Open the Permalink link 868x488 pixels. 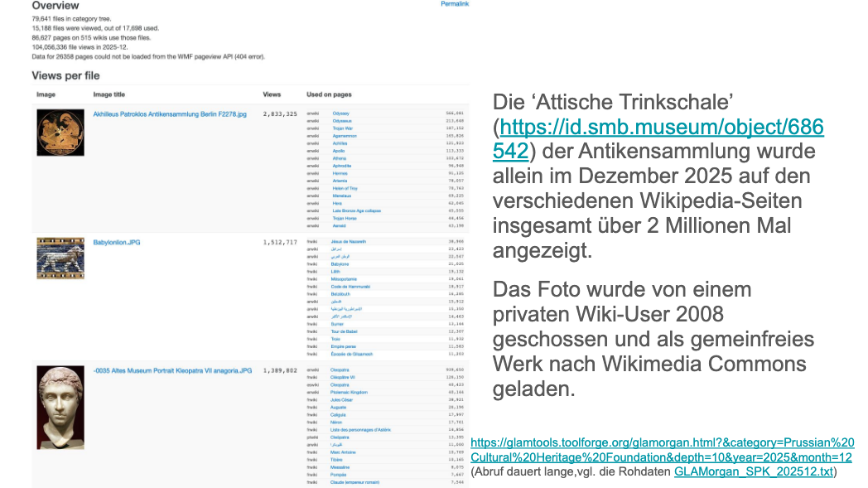(455, 4)
